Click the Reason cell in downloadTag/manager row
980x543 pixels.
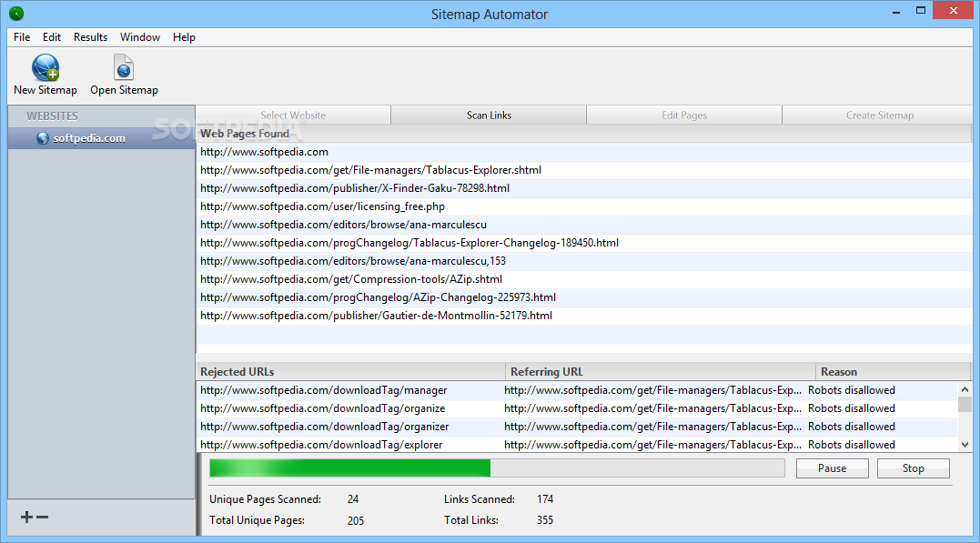tap(852, 390)
